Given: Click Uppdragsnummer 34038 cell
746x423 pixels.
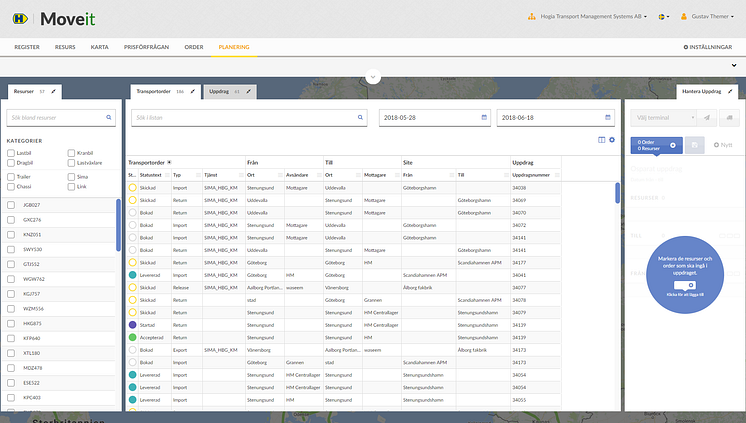Looking at the screenshot, I should point(536,188).
